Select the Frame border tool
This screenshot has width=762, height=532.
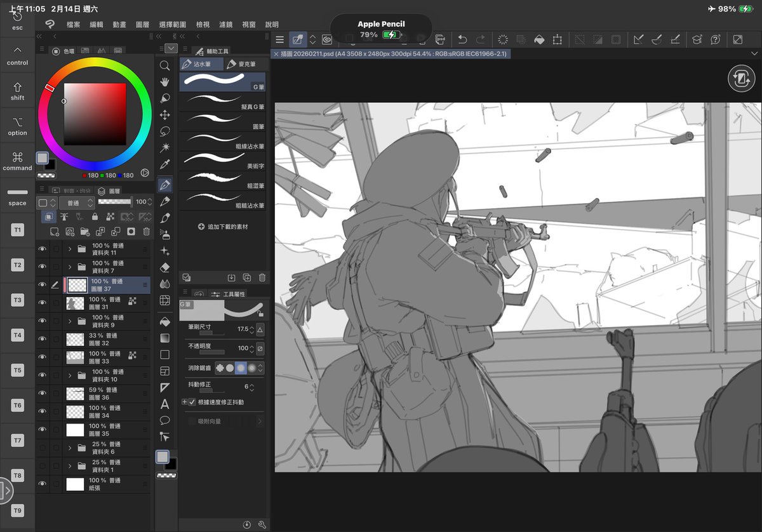[164, 371]
